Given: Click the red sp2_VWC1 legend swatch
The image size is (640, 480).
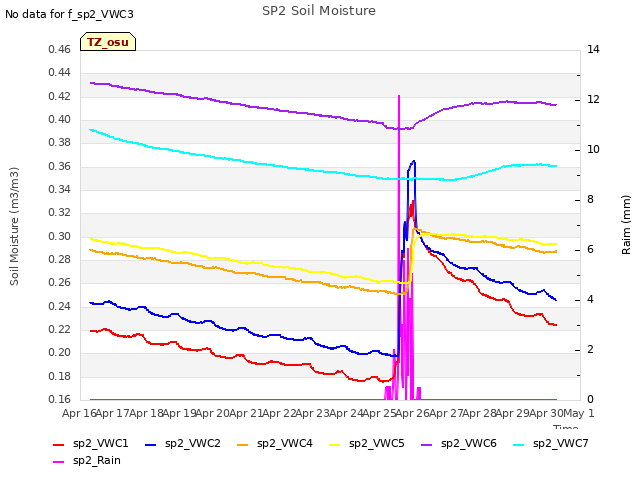Looking at the screenshot, I should pyautogui.click(x=59, y=444).
